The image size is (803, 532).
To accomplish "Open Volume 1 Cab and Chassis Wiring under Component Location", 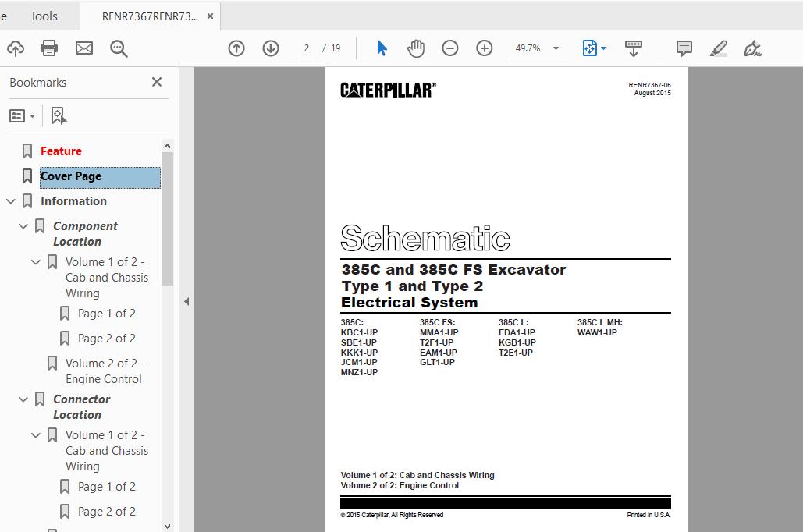I will (x=106, y=277).
